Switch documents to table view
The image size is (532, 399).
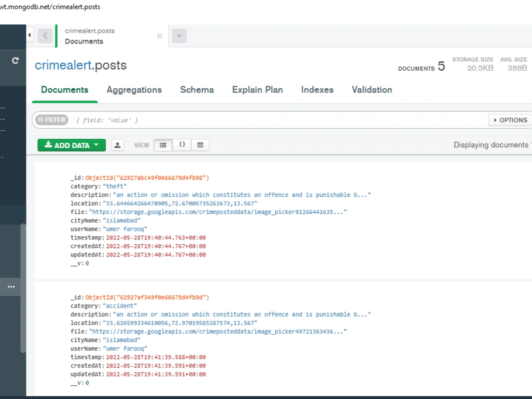(200, 145)
